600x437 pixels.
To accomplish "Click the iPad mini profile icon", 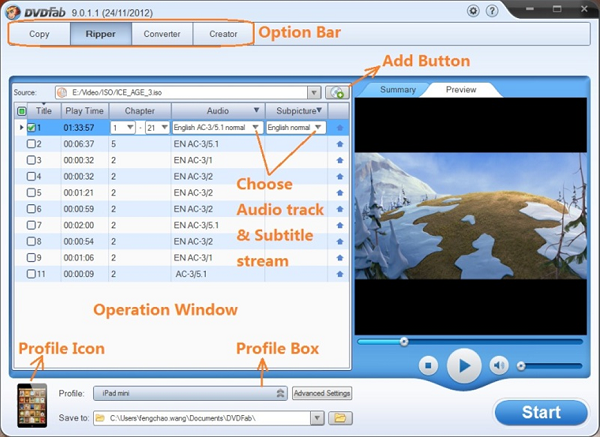I will (32, 406).
